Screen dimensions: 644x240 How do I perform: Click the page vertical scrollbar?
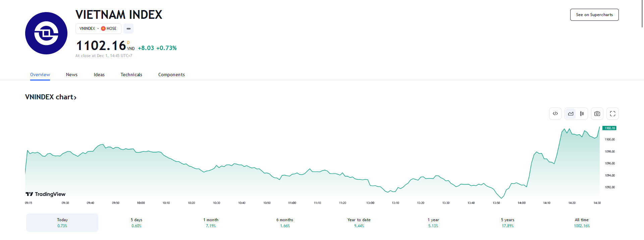coord(642,13)
